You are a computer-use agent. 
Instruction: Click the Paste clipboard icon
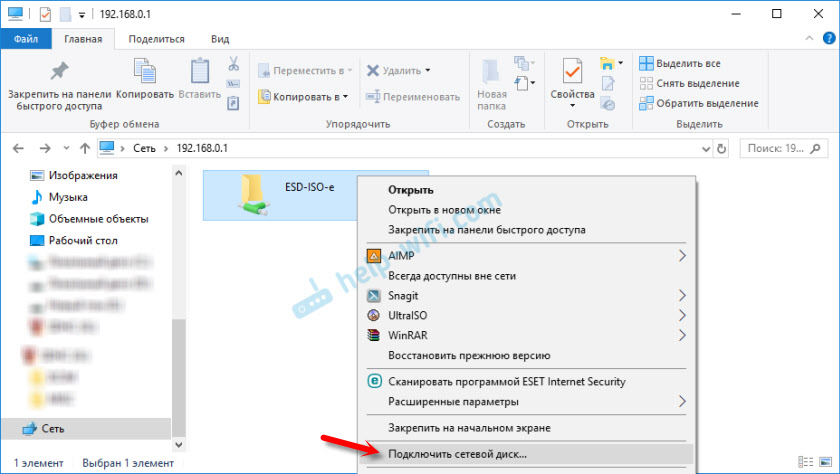[x=199, y=72]
